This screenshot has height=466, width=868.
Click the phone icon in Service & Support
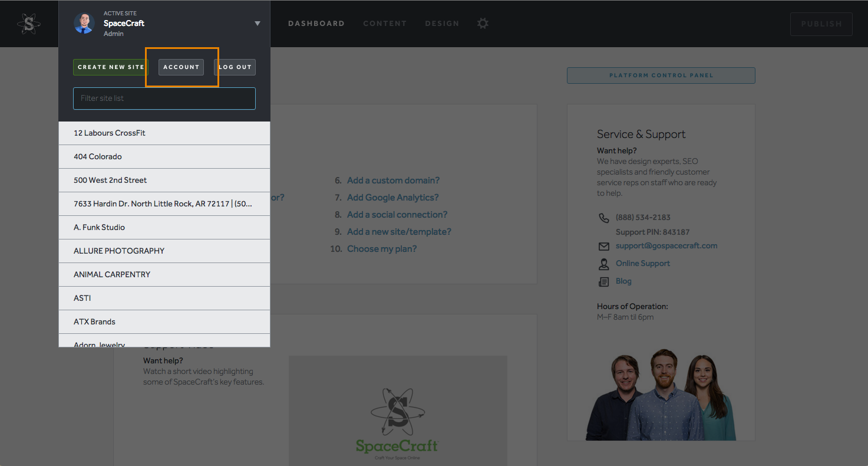pyautogui.click(x=603, y=218)
